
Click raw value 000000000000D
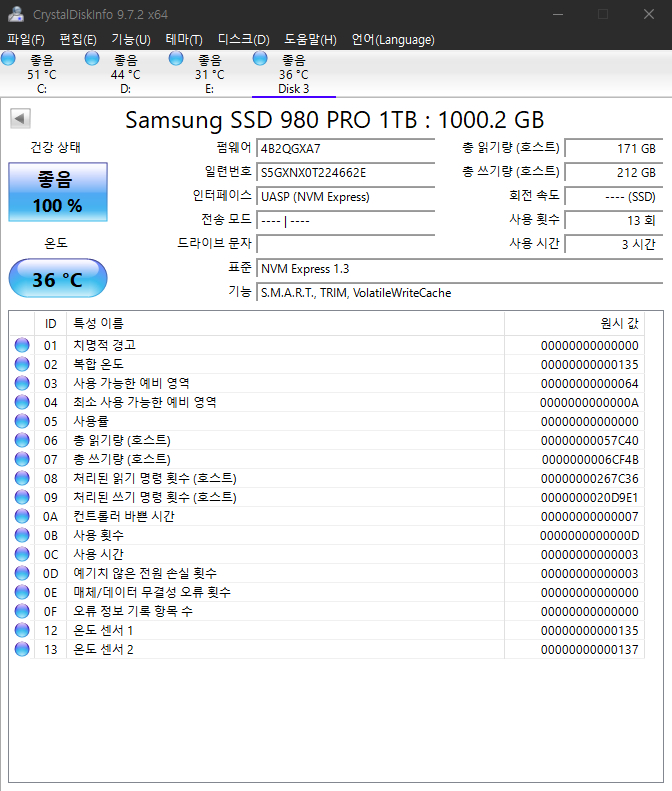(589, 536)
